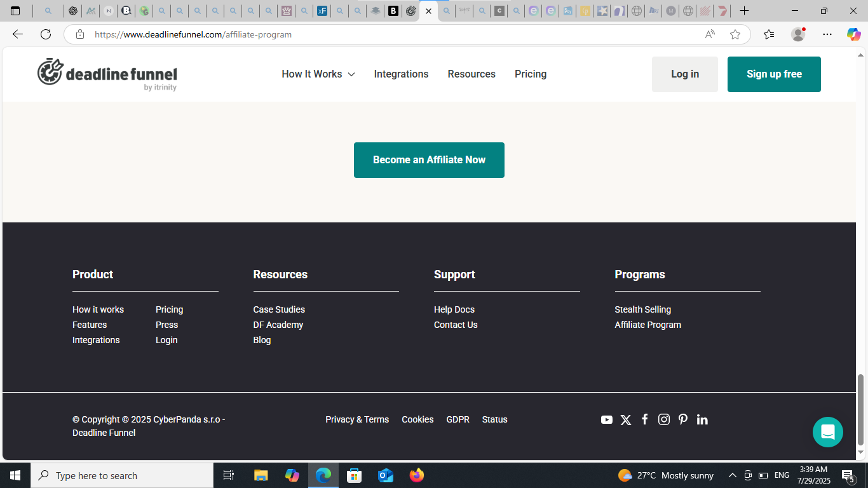This screenshot has width=868, height=488.
Task: Click the Windows taskbar search box
Action: point(122,475)
